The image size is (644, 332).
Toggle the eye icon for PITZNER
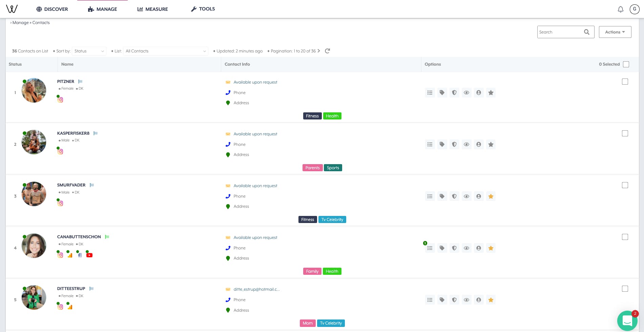(466, 93)
